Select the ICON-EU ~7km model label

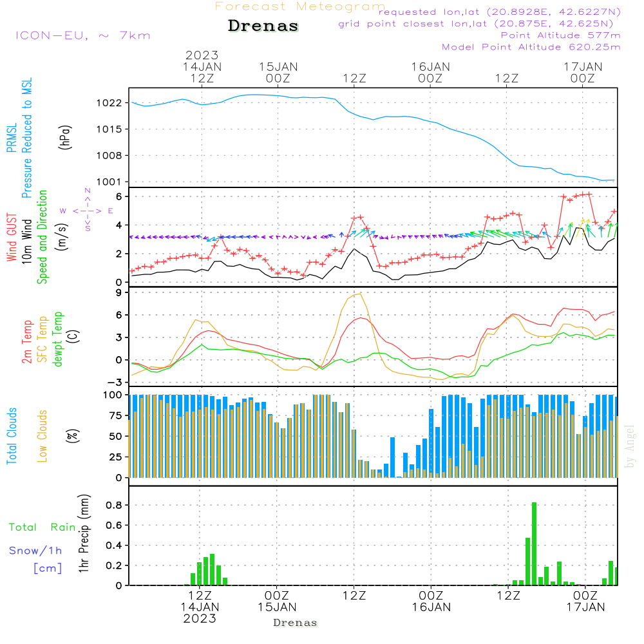82,35
